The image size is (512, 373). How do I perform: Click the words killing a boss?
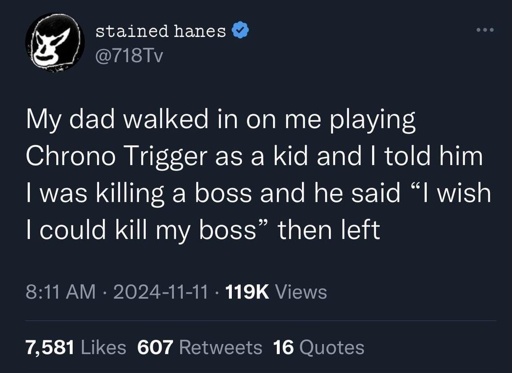click(174, 193)
